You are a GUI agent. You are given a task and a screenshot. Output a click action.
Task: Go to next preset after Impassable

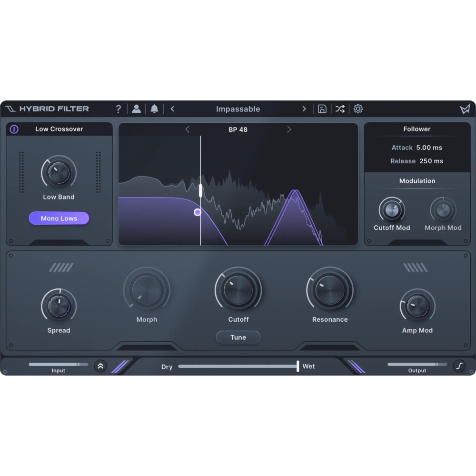click(x=304, y=109)
